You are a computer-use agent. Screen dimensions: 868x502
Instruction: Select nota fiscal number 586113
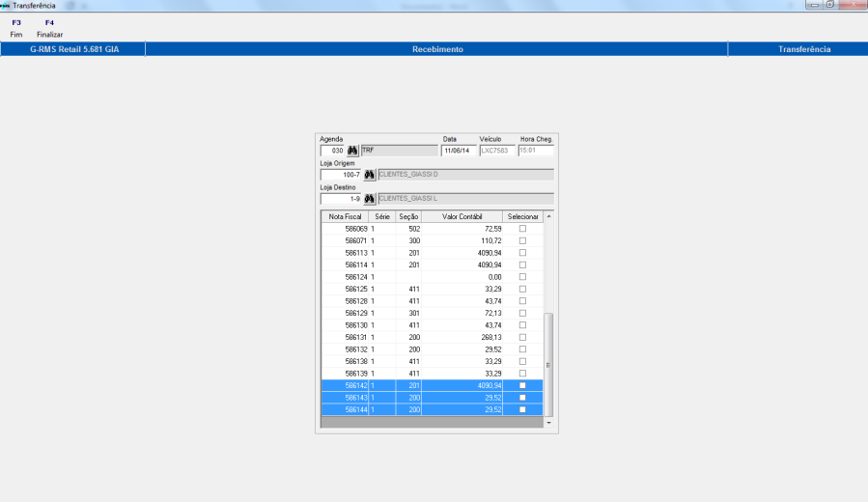click(356, 253)
